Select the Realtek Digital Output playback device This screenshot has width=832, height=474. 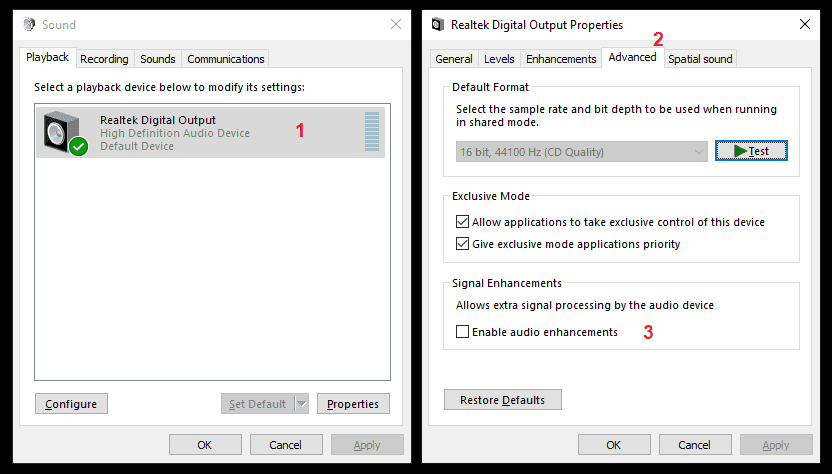pos(211,133)
